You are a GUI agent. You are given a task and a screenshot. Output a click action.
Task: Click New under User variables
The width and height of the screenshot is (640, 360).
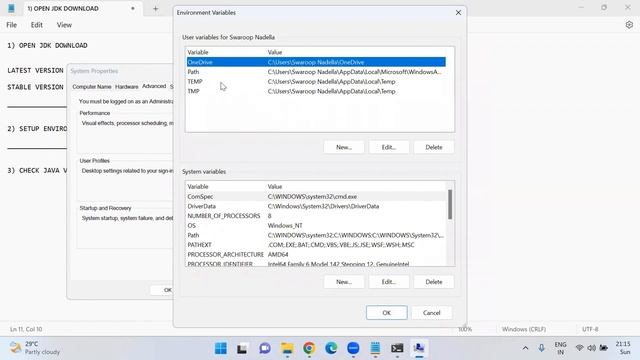click(x=344, y=147)
